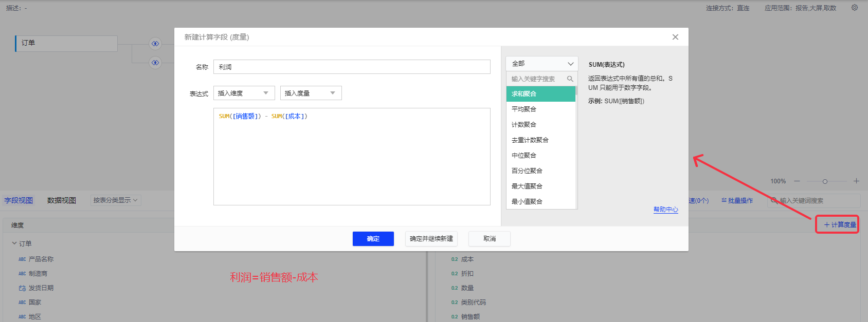Click the 名称 input field containing 利润

pyautogui.click(x=352, y=67)
